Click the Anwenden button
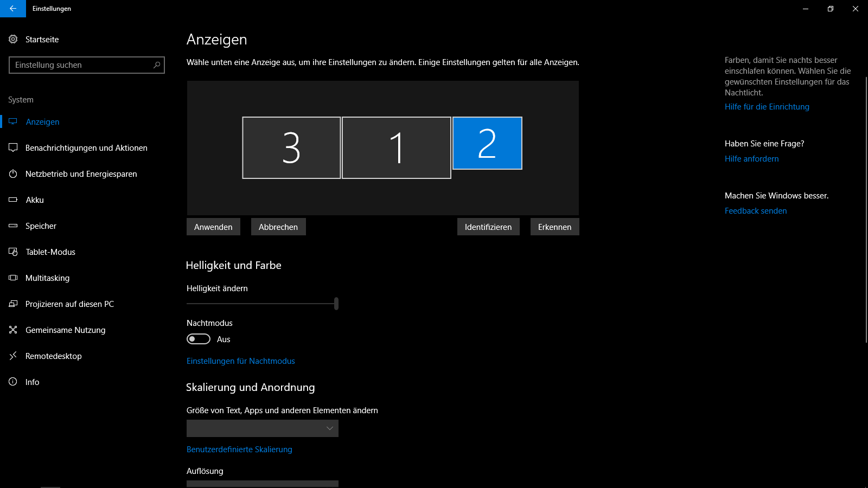Screen dimensions: 868x488 [213, 227]
